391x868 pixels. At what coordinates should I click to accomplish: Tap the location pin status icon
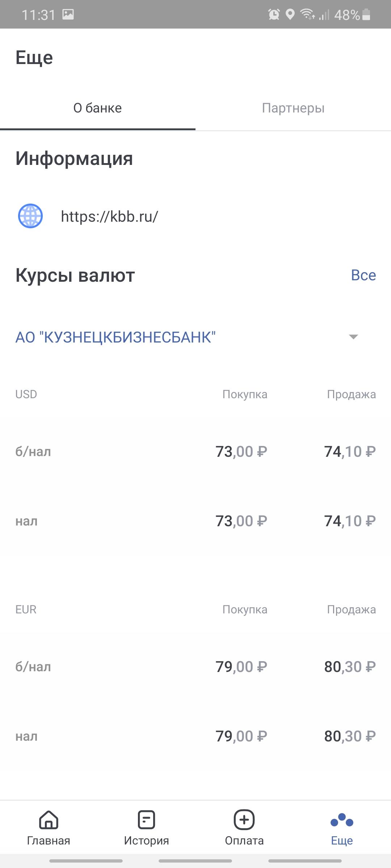(x=290, y=14)
